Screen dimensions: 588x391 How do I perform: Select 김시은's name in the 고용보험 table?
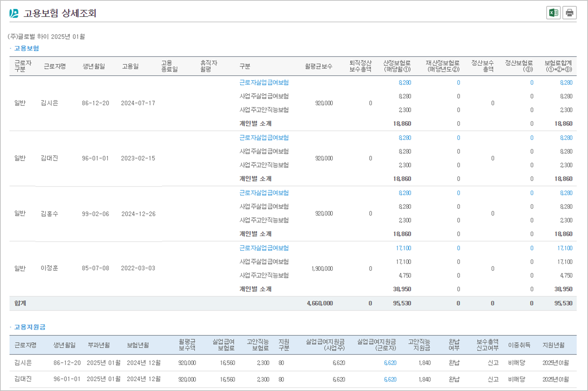click(x=49, y=103)
